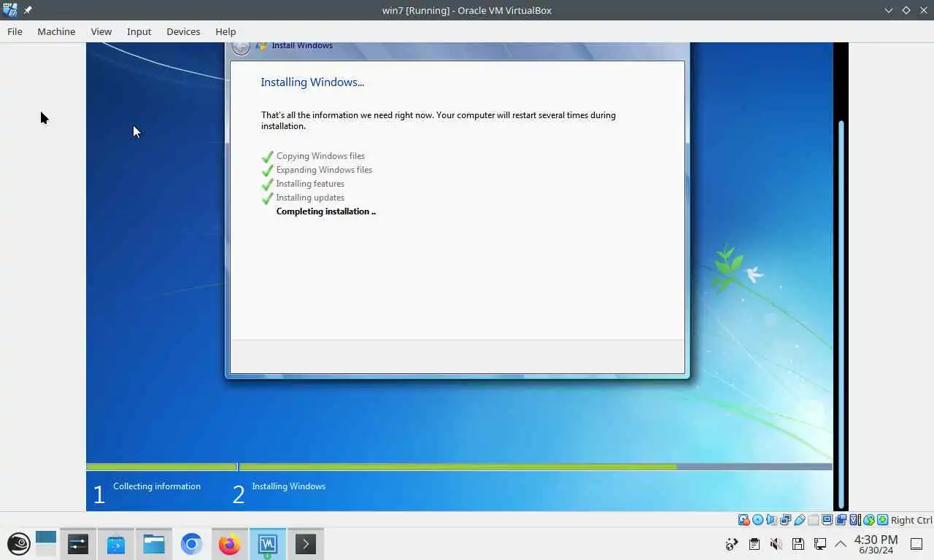Launch Chromium from the taskbar
Image resolution: width=934 pixels, height=560 pixels.
pyautogui.click(x=192, y=544)
